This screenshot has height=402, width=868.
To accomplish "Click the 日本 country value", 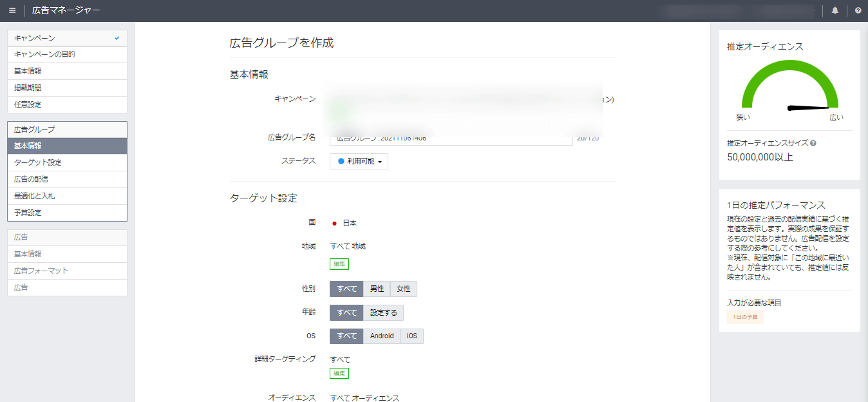I will pos(350,223).
